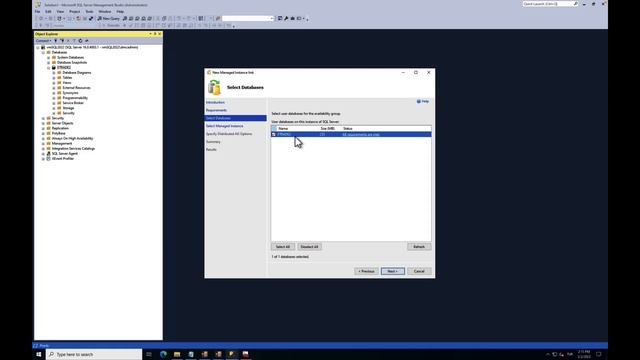
Task: Click the Name column header in database grid
Action: [x=298, y=129]
